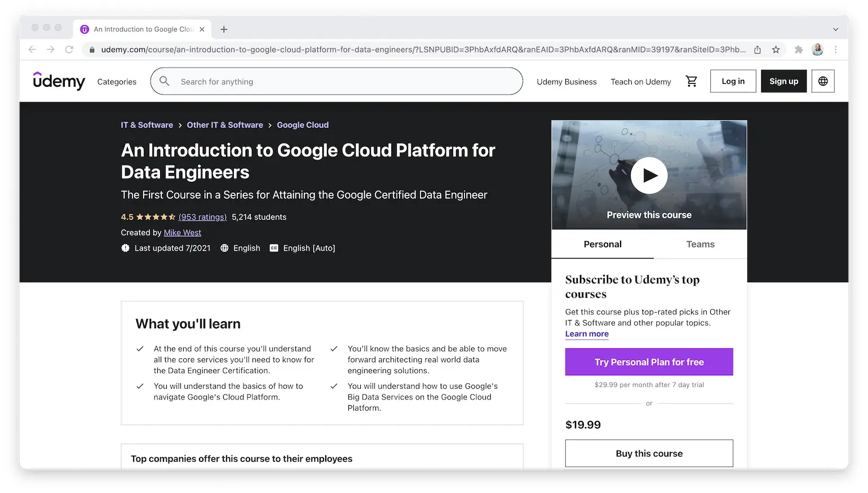Image resolution: width=868 pixels, height=493 pixels.
Task: Open the shopping cart
Action: (692, 81)
